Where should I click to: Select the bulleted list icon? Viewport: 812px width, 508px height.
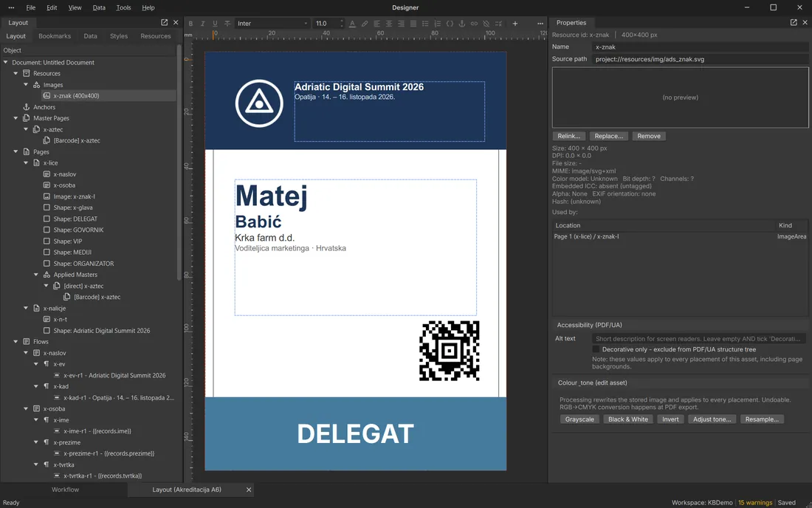pos(425,24)
